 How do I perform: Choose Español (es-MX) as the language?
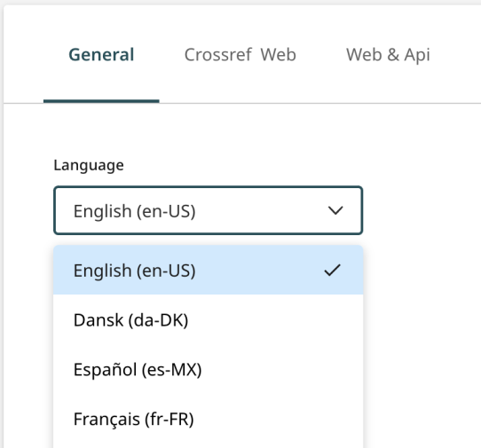(209, 369)
